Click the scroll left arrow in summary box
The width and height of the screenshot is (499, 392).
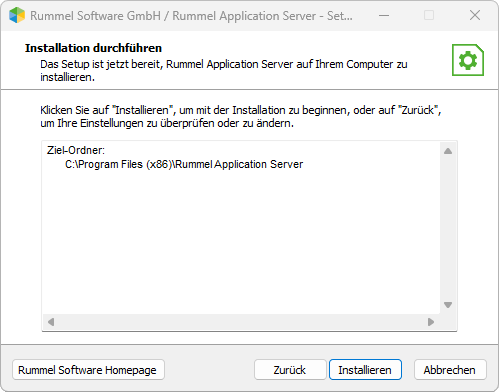click(51, 322)
